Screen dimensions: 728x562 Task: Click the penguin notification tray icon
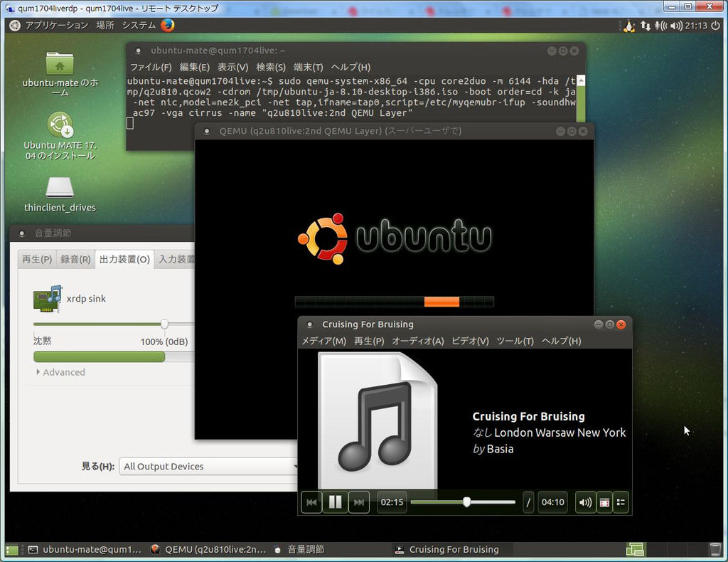[x=629, y=26]
